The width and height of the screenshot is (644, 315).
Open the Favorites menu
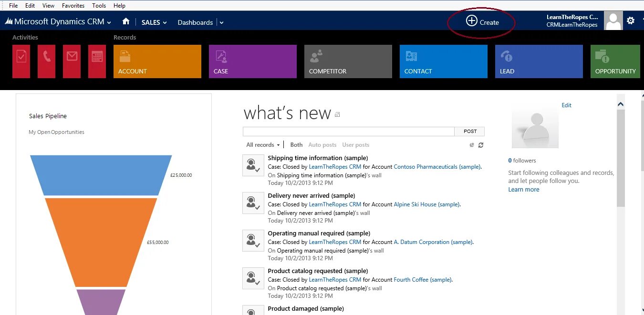(73, 6)
